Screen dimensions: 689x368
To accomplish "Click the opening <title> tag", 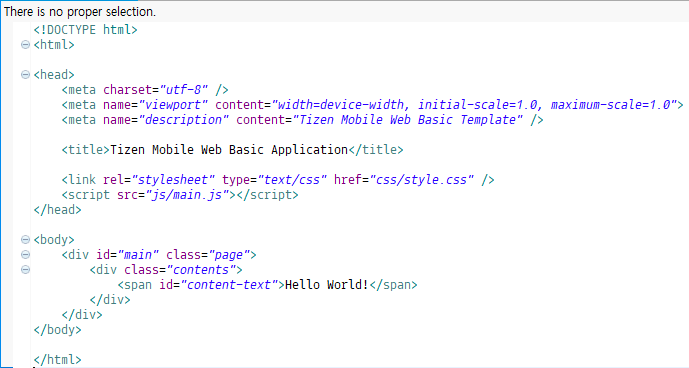I will [86, 149].
